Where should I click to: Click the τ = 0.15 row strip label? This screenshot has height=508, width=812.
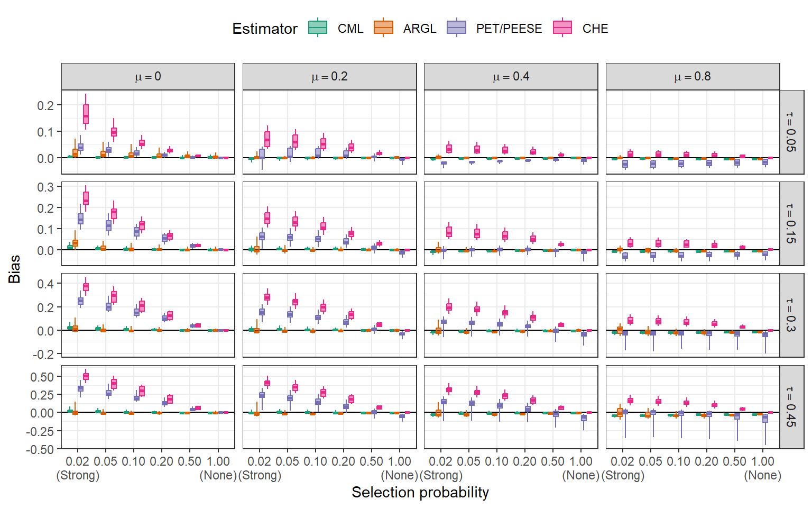point(791,223)
